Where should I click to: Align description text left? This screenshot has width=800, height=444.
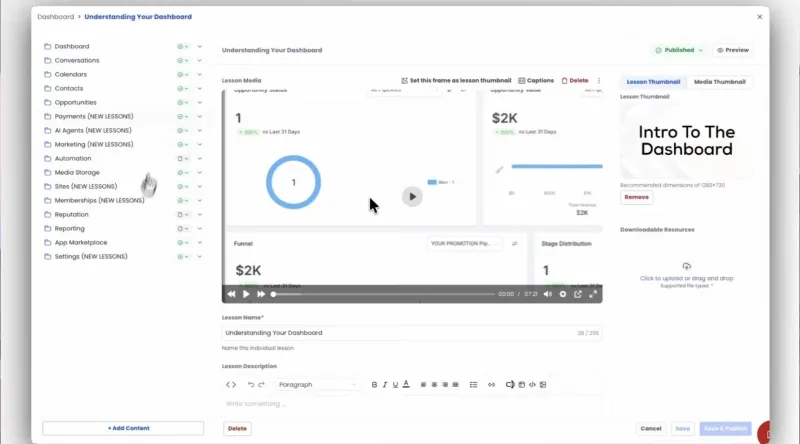pyautogui.click(x=423, y=385)
